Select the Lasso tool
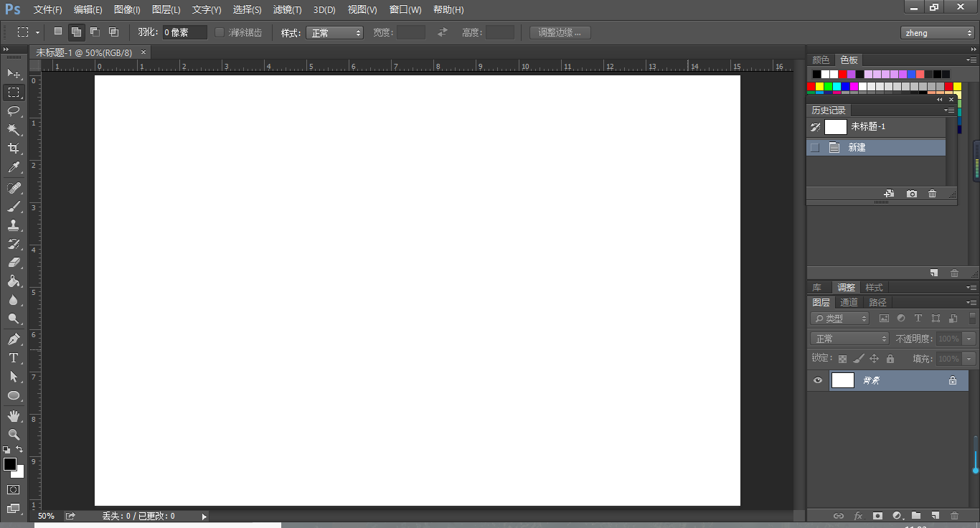 click(14, 110)
